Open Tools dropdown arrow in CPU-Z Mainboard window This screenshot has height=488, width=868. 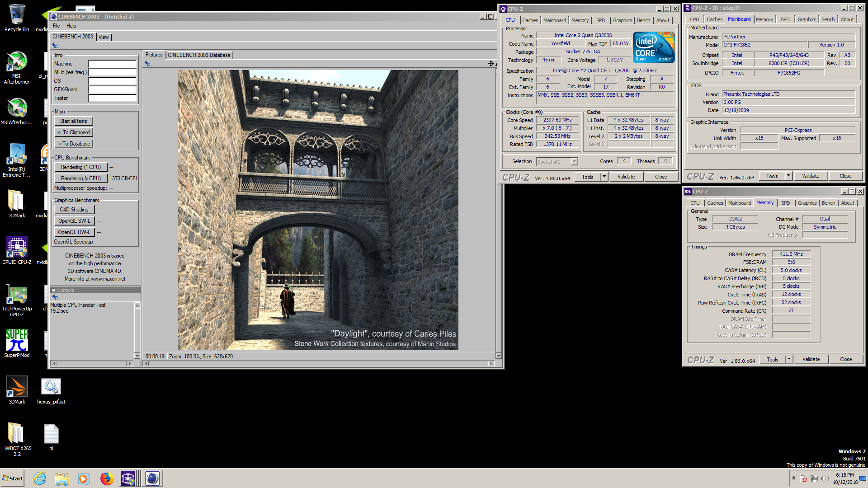(788, 176)
